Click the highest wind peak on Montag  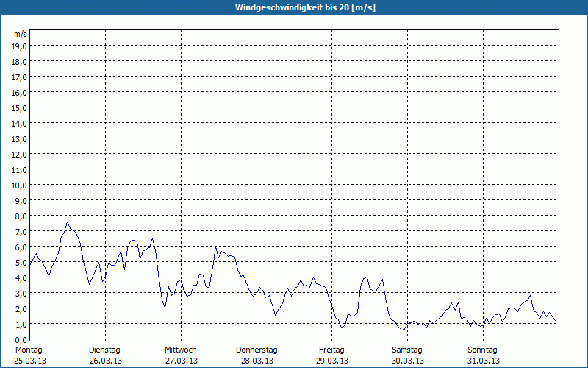click(67, 222)
